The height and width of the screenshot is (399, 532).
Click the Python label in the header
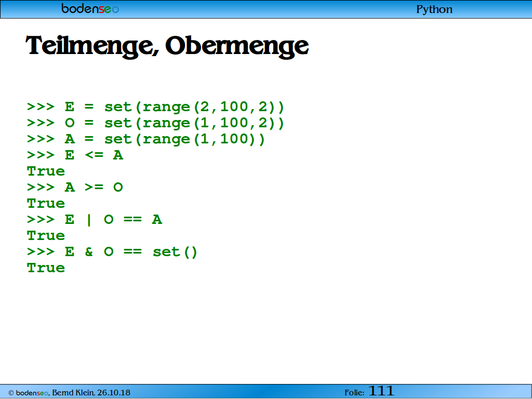pos(434,9)
